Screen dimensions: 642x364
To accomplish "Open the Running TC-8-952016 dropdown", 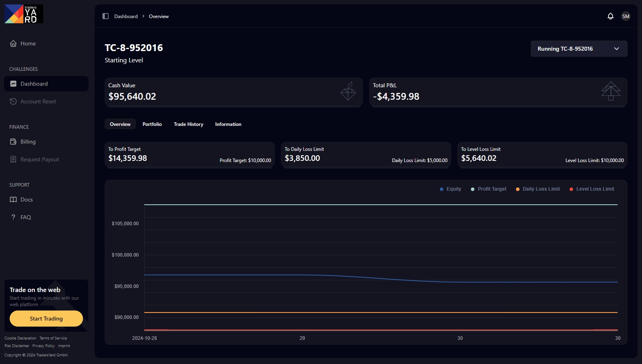I will pyautogui.click(x=578, y=49).
